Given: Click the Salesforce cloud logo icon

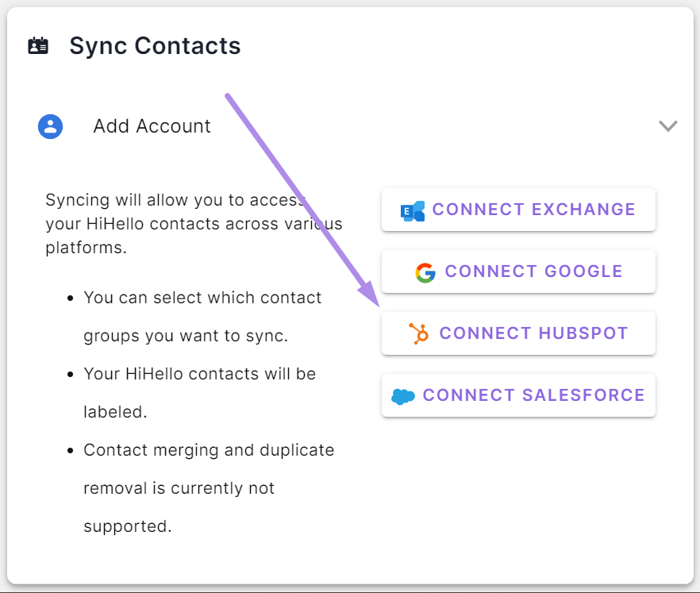Looking at the screenshot, I should point(402,396).
